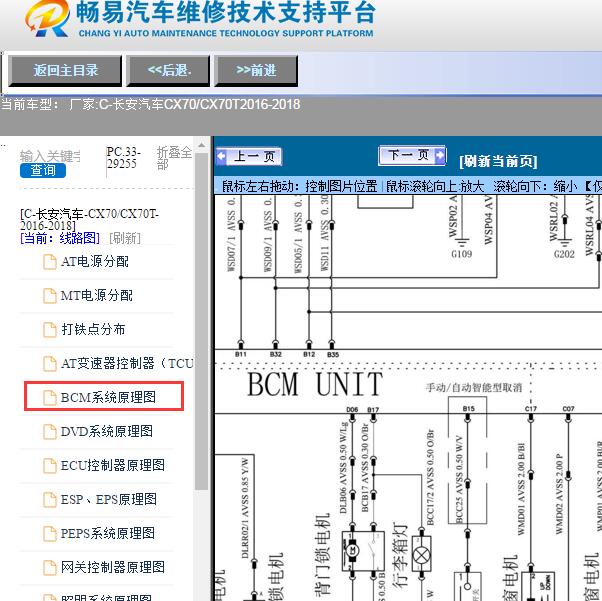Click the page icon beside MT电源分配
Viewport: 602px width, 601px height.
[50, 296]
